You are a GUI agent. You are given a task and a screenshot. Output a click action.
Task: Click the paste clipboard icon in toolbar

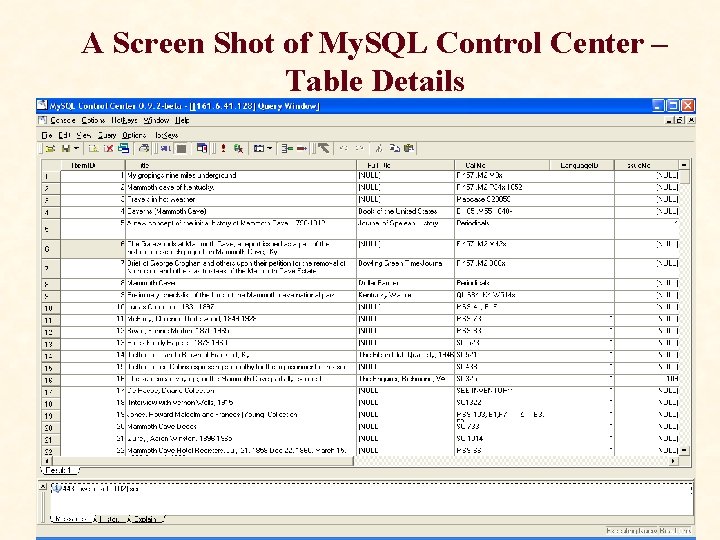coord(408,148)
